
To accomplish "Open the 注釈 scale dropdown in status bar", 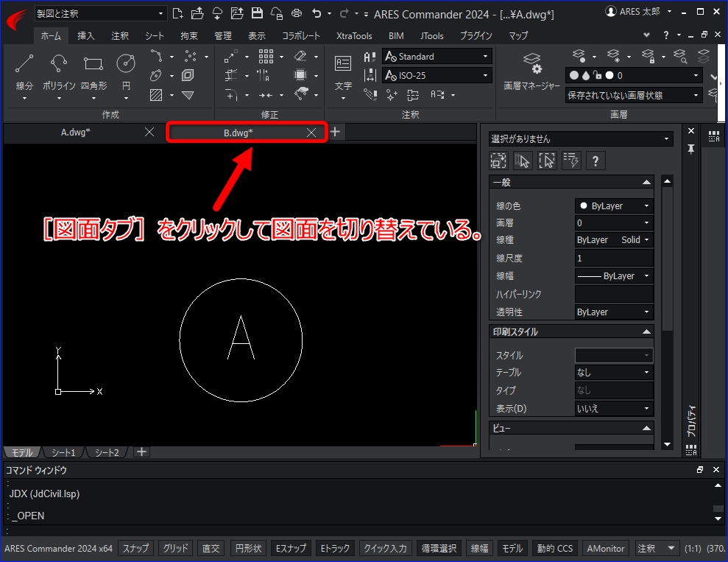I will click(x=656, y=549).
